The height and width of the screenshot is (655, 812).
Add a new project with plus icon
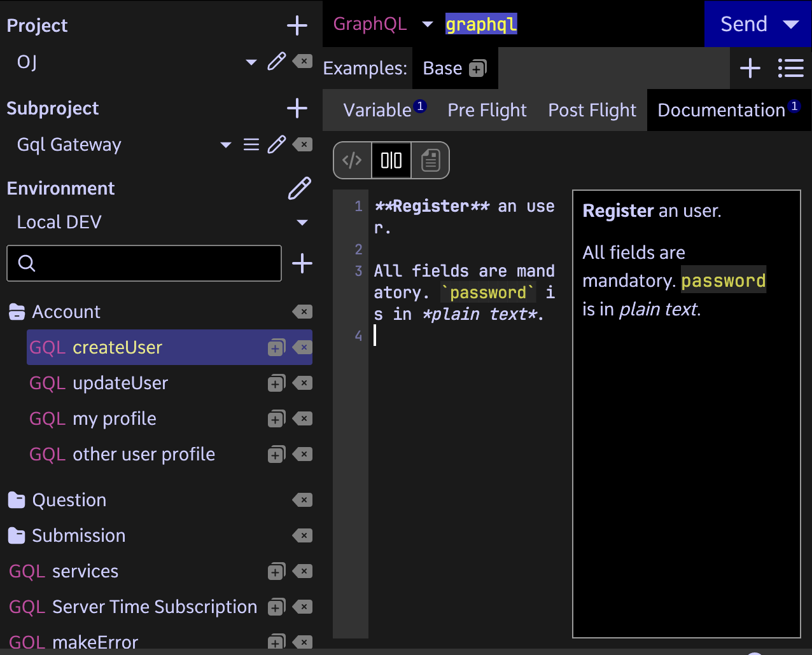[297, 25]
